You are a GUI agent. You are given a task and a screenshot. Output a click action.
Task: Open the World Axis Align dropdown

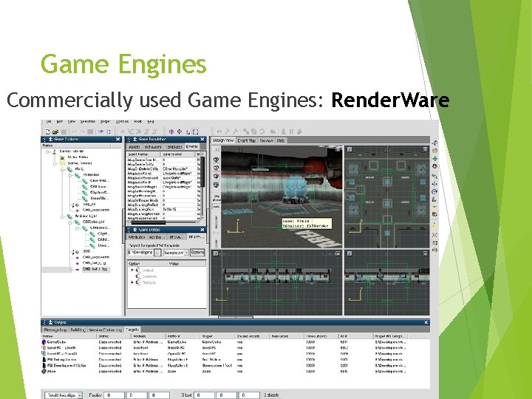(x=80, y=395)
